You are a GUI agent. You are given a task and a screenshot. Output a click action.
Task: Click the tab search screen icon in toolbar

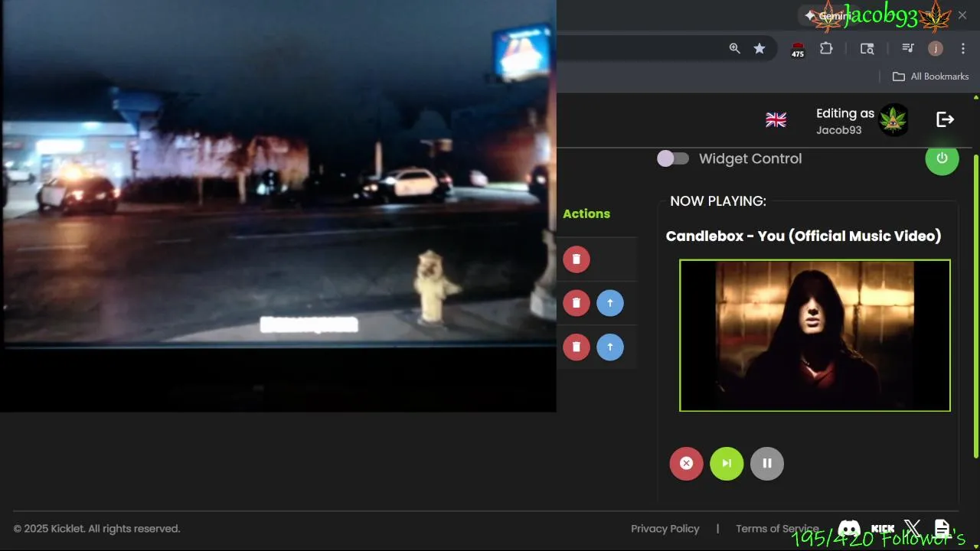pos(867,48)
